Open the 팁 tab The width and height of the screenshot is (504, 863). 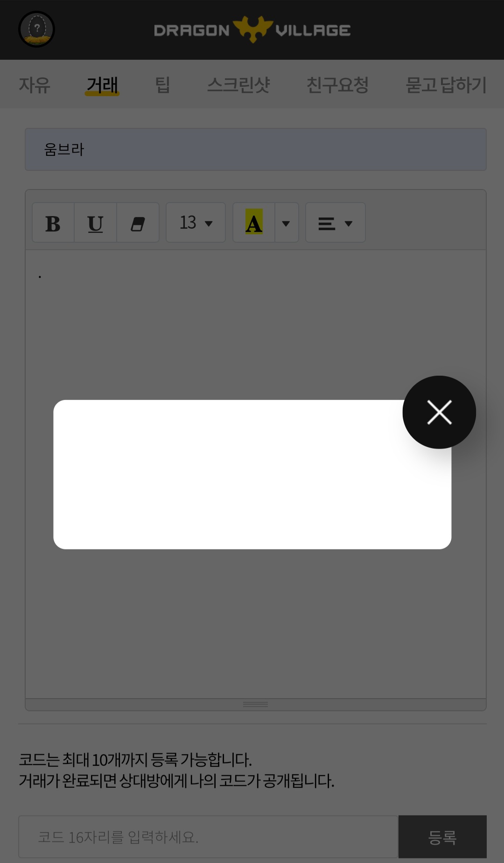(x=162, y=85)
